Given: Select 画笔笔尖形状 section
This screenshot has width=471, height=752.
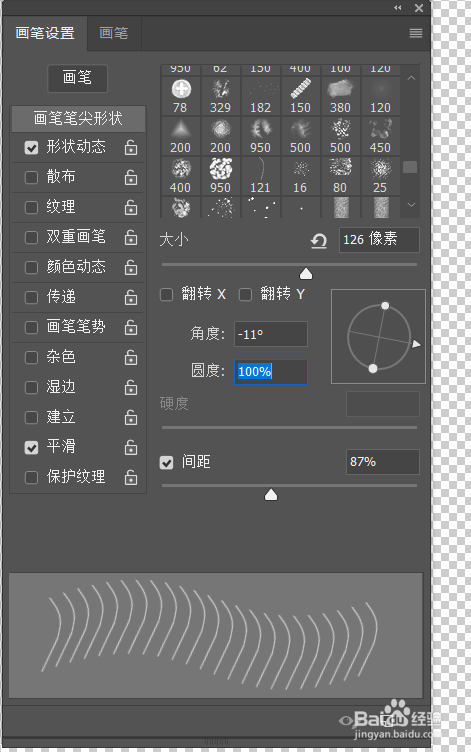Looking at the screenshot, I should (78, 118).
